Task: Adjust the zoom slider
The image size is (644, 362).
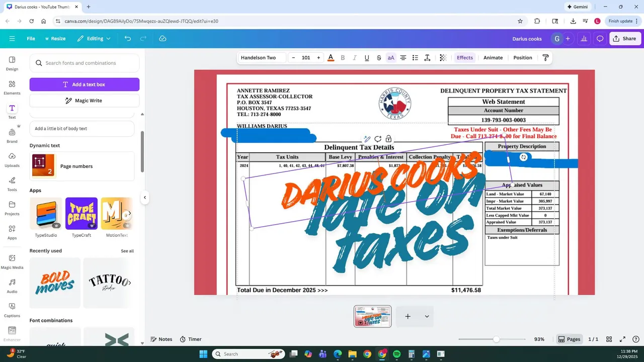Action: [x=497, y=339]
